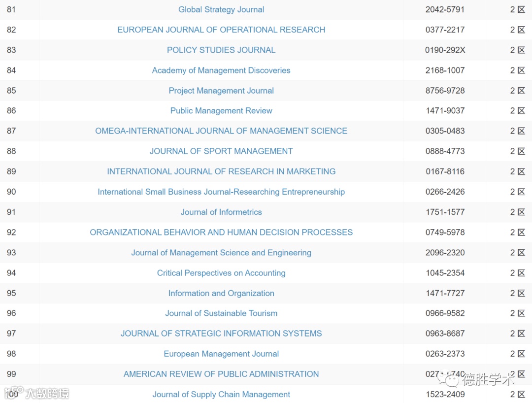Image resolution: width=532 pixels, height=403 pixels.
Task: Select ISSN 0963-8687
Action: point(445,334)
